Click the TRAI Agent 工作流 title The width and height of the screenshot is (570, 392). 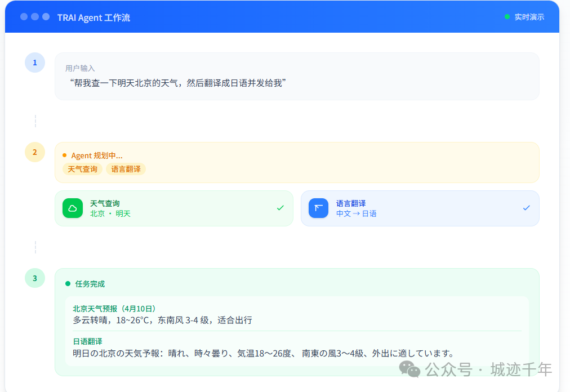pyautogui.click(x=94, y=17)
